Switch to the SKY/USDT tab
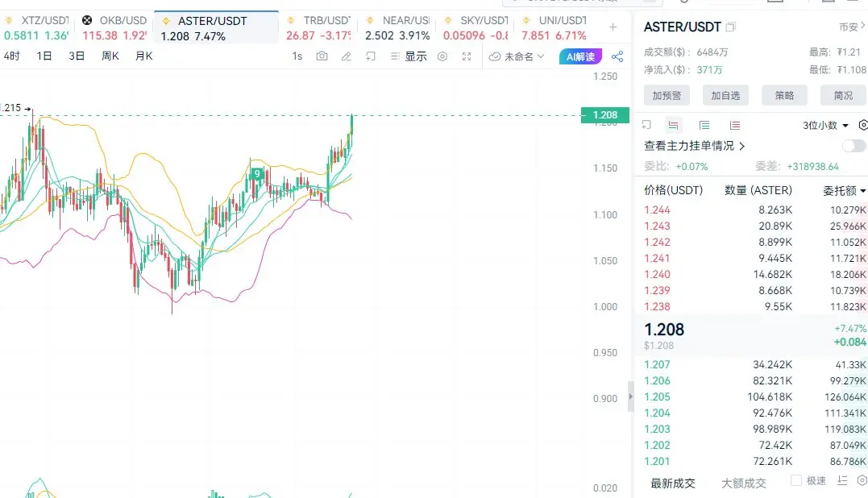This screenshot has height=498, width=868. point(476,27)
